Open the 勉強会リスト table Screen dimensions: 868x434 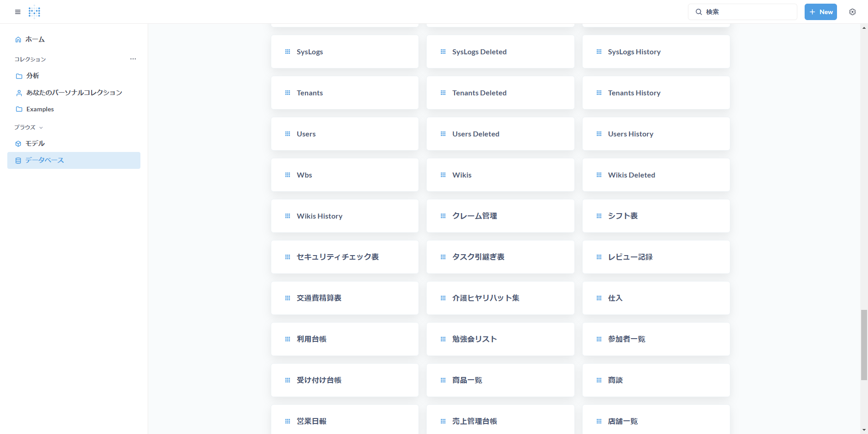pyautogui.click(x=500, y=339)
